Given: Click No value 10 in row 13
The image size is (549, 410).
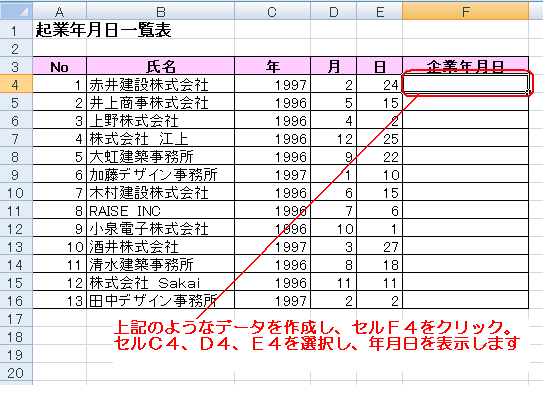Looking at the screenshot, I should 60,246.
